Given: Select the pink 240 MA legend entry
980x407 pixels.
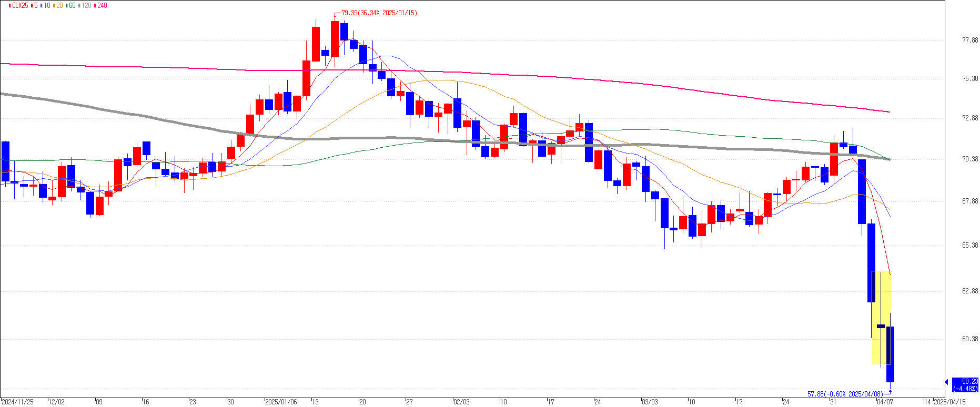Looking at the screenshot, I should click(x=102, y=5).
